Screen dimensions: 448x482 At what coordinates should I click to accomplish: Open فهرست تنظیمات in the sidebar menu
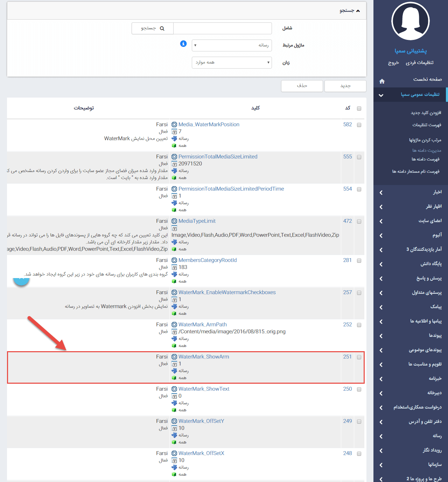tap(427, 125)
